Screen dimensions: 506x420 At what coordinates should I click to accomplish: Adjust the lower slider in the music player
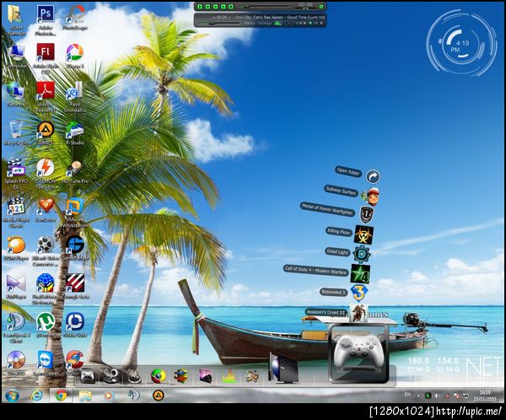coord(218,24)
